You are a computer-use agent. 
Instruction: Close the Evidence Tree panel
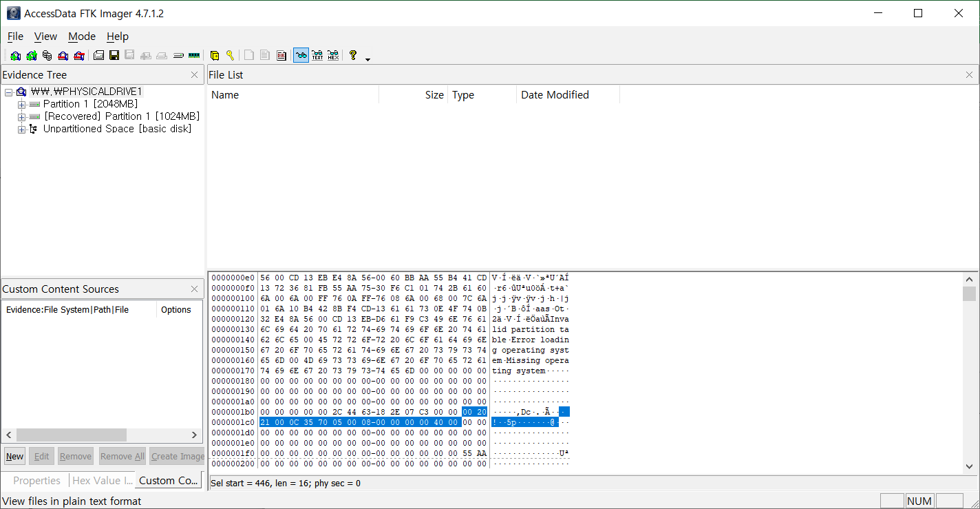coord(194,75)
